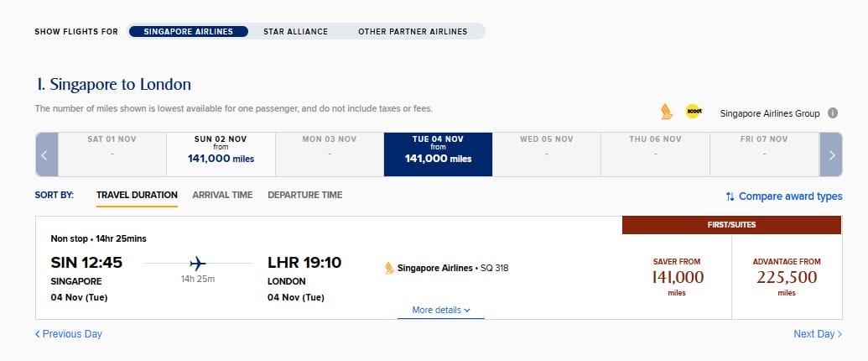Select Saver award from 141,000 miles
868x361 pixels.
coord(677,277)
